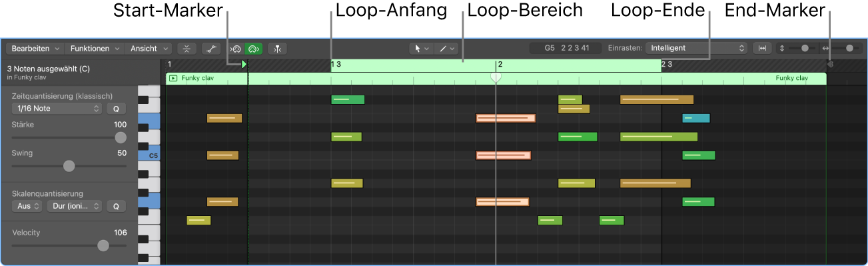
Task: Click the catch playhead icon
Action: coord(277,49)
